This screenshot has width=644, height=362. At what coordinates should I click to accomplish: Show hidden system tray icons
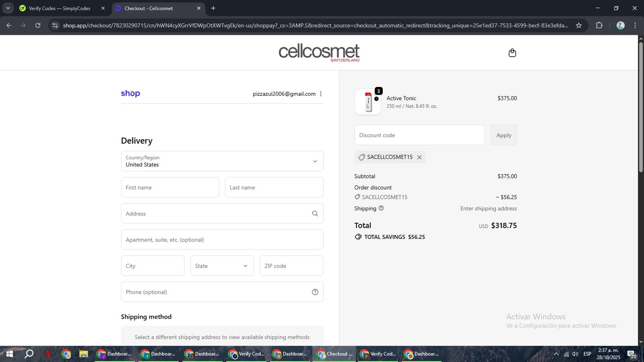click(556, 354)
